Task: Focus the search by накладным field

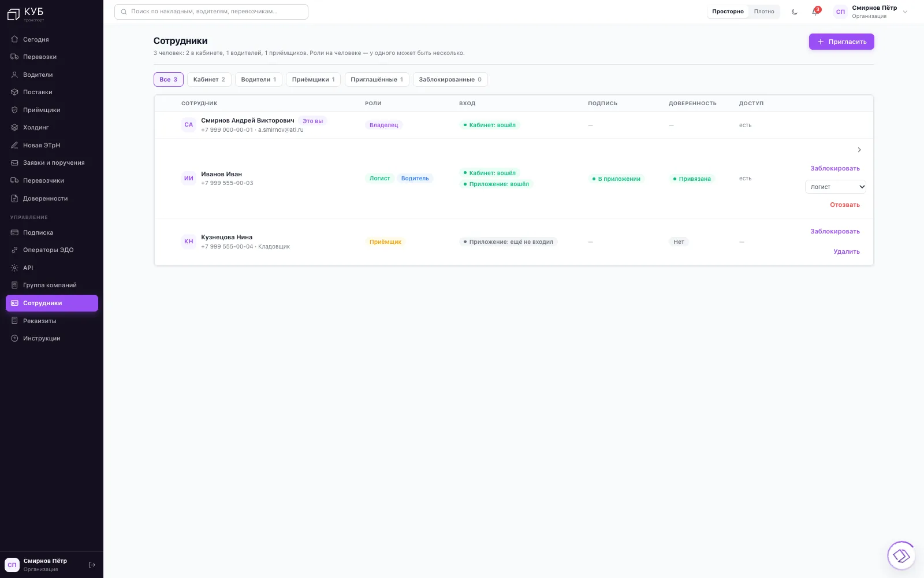Action: [211, 12]
